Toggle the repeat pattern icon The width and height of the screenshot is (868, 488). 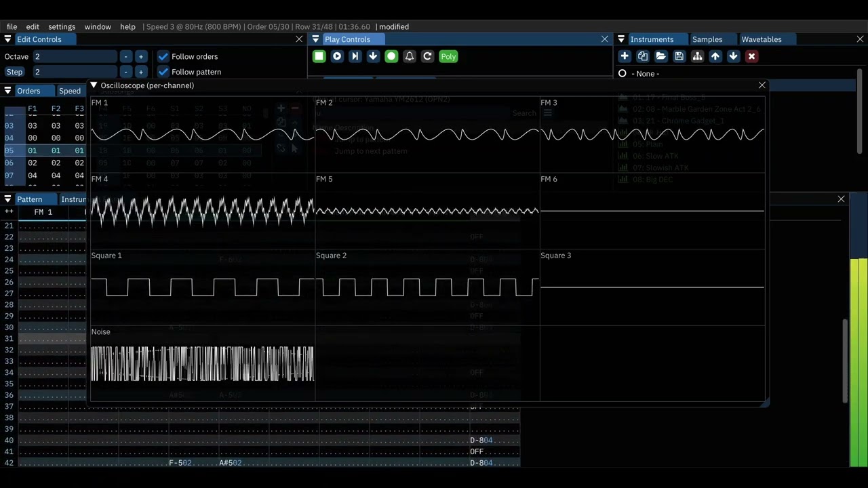[x=427, y=56]
